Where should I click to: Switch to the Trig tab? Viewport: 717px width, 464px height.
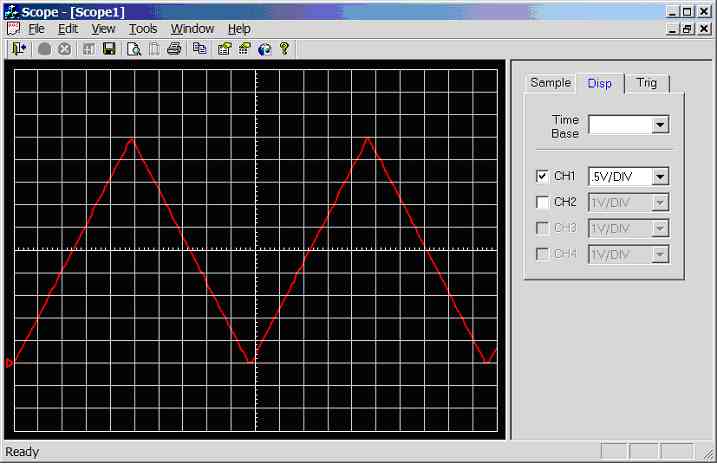pyautogui.click(x=647, y=83)
